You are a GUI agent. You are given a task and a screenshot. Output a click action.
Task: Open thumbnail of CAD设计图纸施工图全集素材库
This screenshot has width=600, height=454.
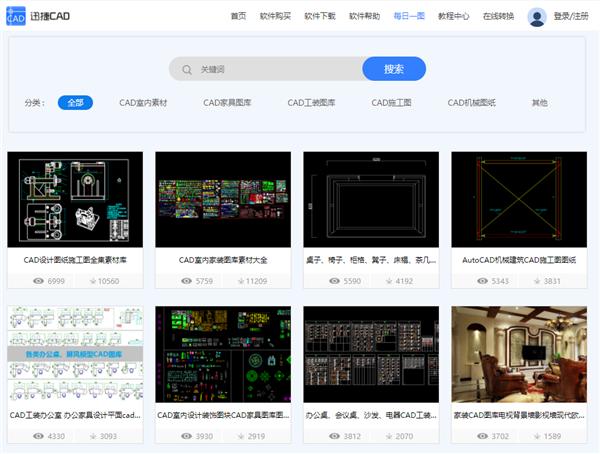75,199
